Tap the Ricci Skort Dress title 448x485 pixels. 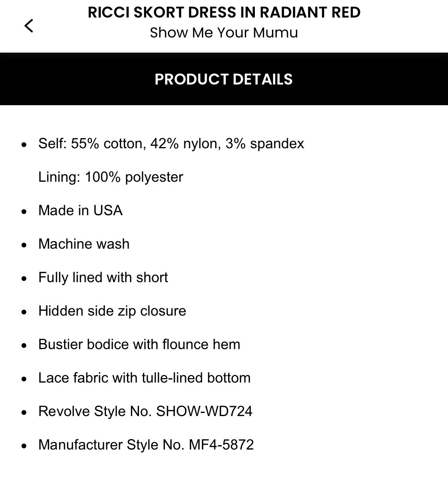[224, 12]
